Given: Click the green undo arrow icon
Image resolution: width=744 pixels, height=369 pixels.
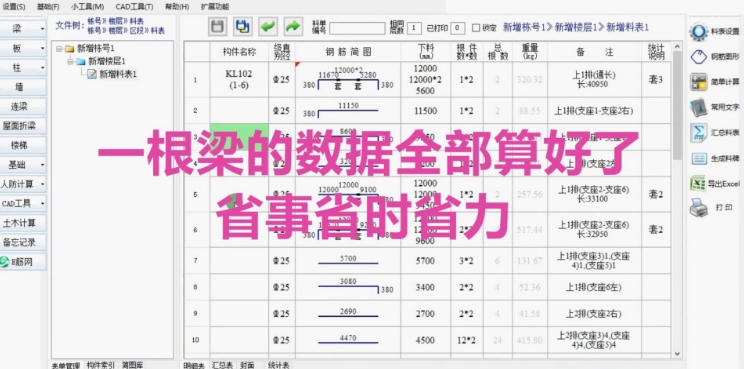Looking at the screenshot, I should click(x=268, y=27).
